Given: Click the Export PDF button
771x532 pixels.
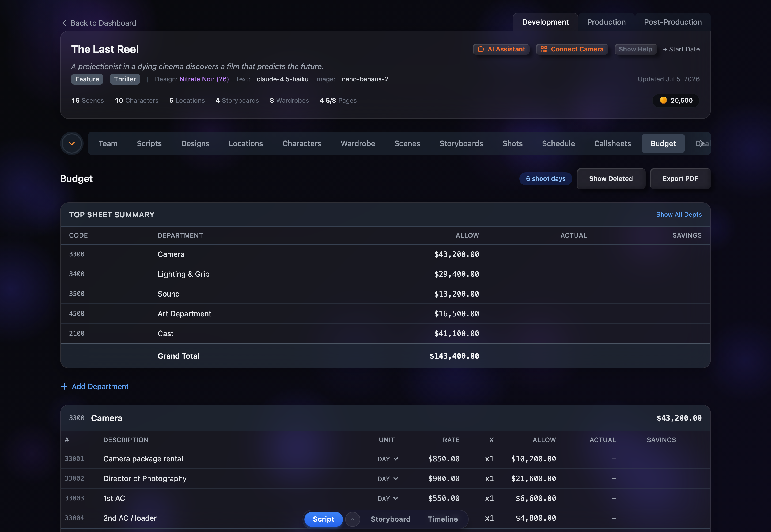Looking at the screenshot, I should point(680,179).
